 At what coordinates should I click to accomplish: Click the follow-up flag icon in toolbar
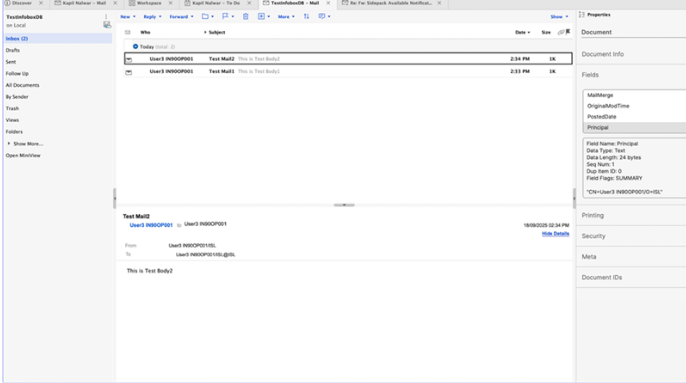(x=225, y=16)
